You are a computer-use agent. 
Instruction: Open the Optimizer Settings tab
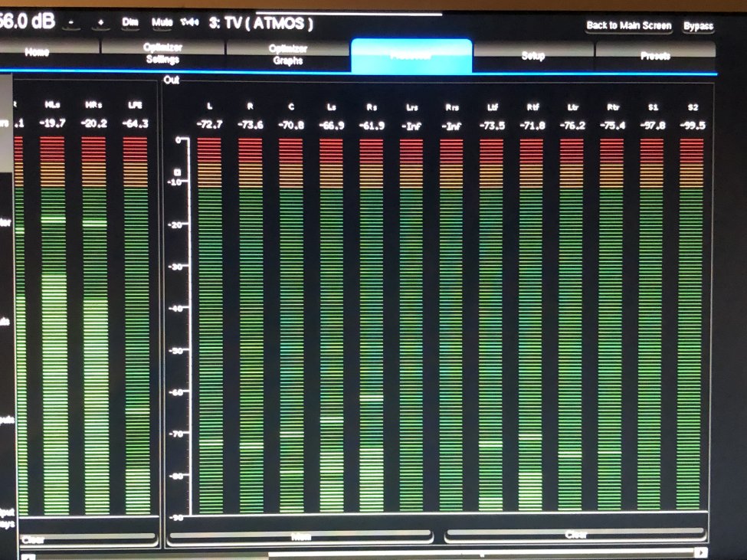click(x=162, y=54)
